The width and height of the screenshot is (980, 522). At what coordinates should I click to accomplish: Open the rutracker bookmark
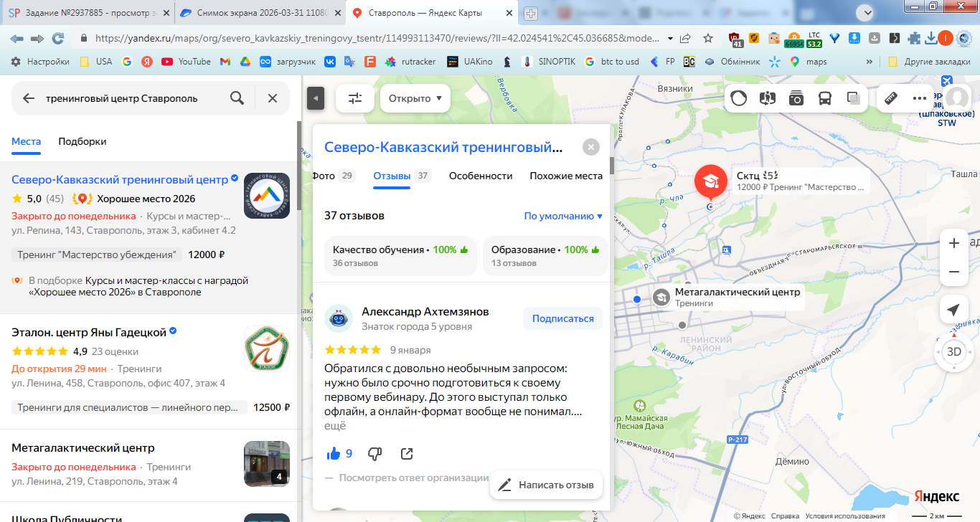pyautogui.click(x=410, y=62)
